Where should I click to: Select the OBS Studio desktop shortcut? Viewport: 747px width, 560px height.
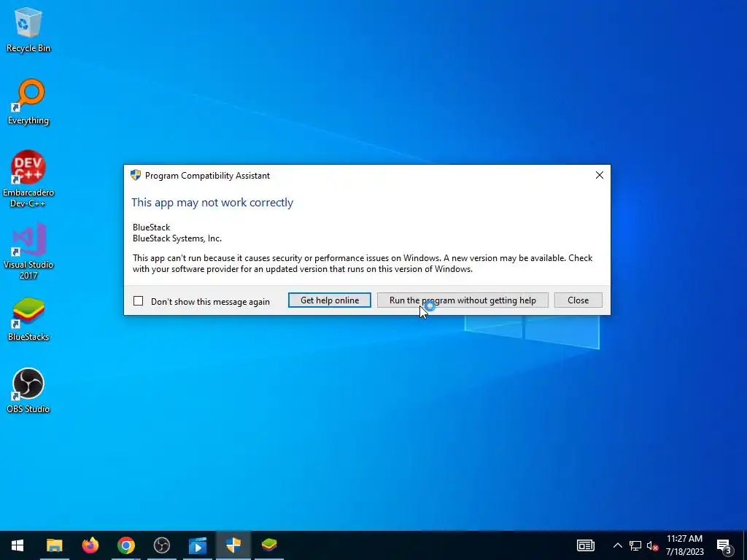(x=28, y=391)
